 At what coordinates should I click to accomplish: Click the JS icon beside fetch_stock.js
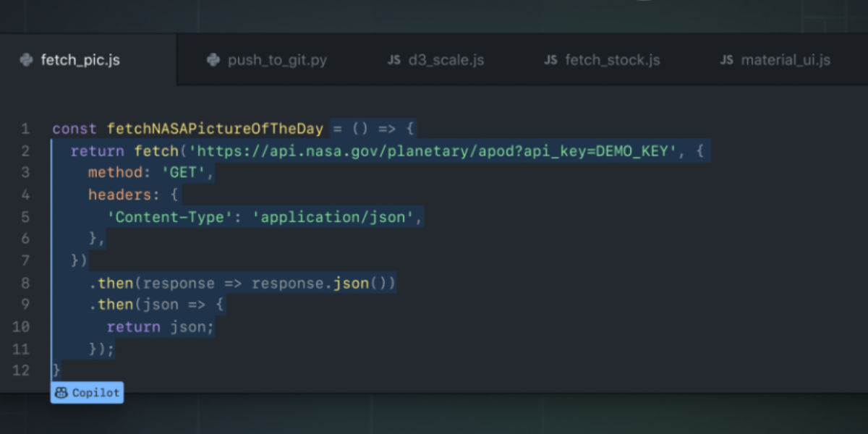(550, 60)
